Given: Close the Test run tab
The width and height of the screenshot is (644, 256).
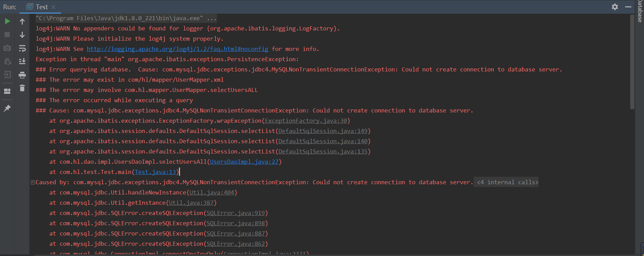Looking at the screenshot, I should [x=53, y=7].
